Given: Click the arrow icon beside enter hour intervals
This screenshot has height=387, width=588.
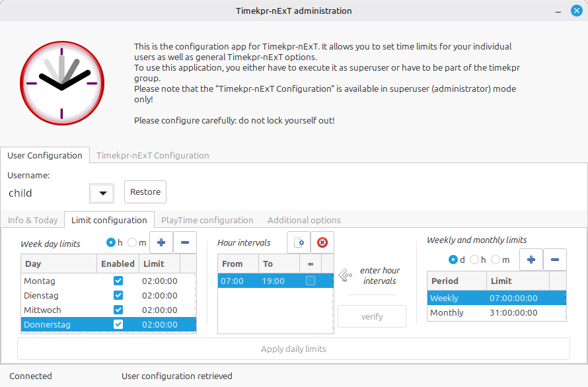Looking at the screenshot, I should tap(345, 275).
